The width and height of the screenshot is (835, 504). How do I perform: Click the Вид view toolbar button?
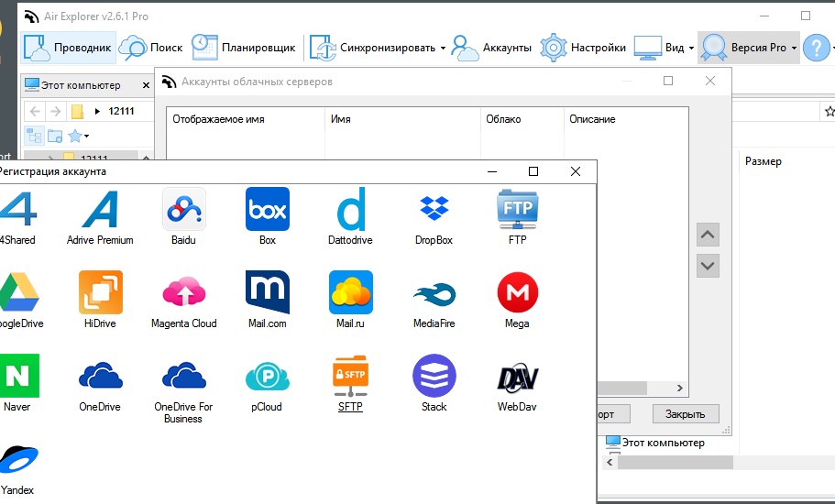(x=659, y=48)
